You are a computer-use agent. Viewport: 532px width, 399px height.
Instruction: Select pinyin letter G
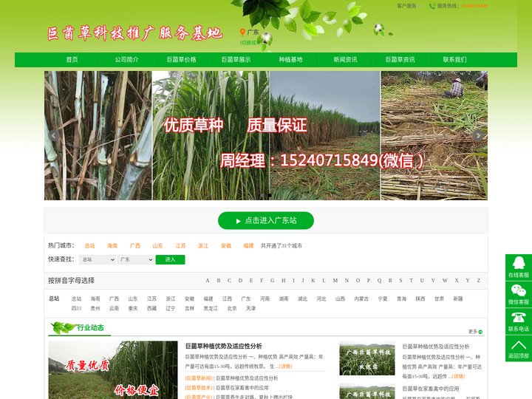pos(273,281)
